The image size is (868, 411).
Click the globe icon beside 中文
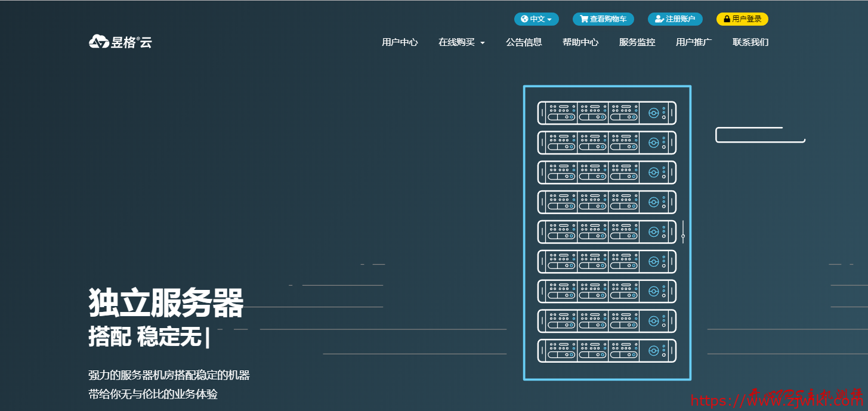click(524, 19)
